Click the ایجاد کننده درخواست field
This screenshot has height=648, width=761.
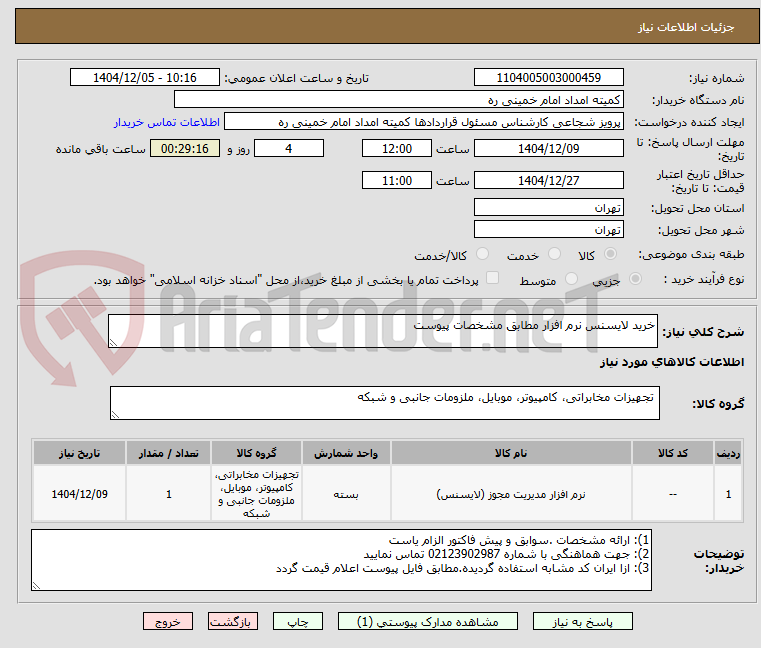pos(424,122)
